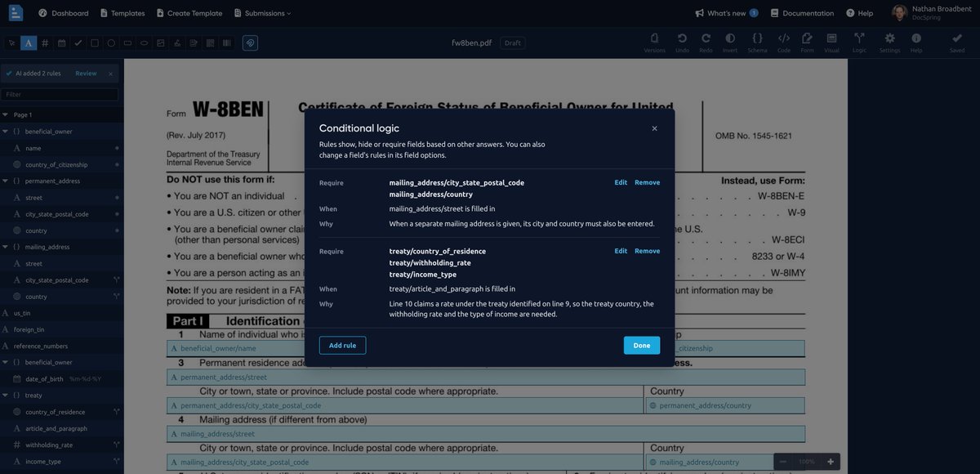Open editor Settings gear
980x474 pixels.
(x=889, y=42)
